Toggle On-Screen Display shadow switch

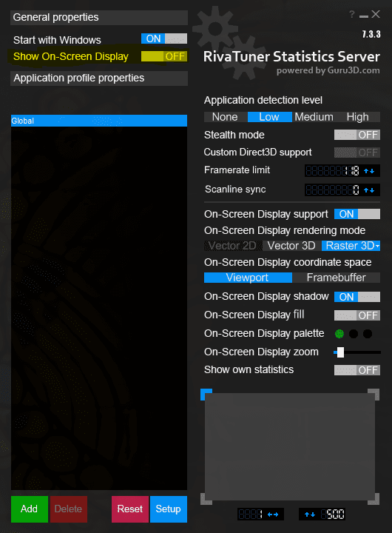click(x=357, y=297)
